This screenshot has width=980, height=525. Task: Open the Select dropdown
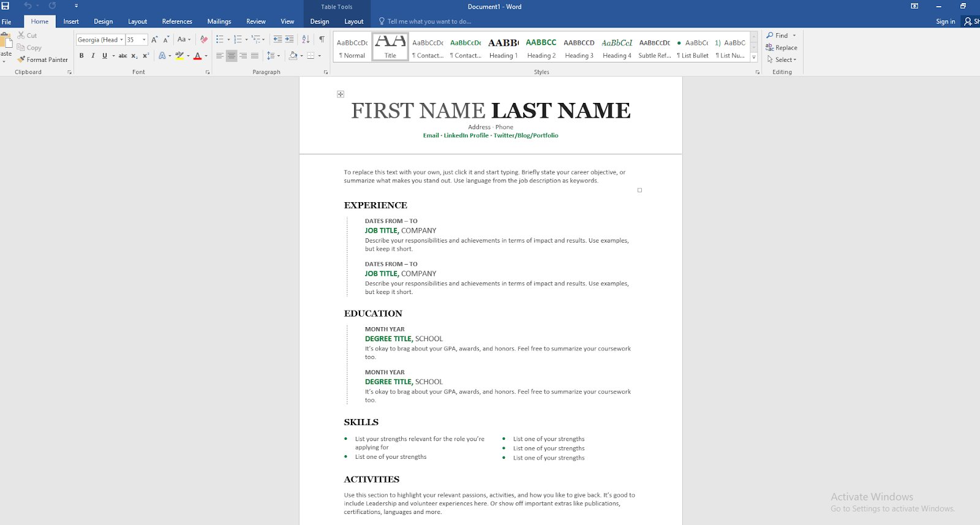(x=782, y=59)
